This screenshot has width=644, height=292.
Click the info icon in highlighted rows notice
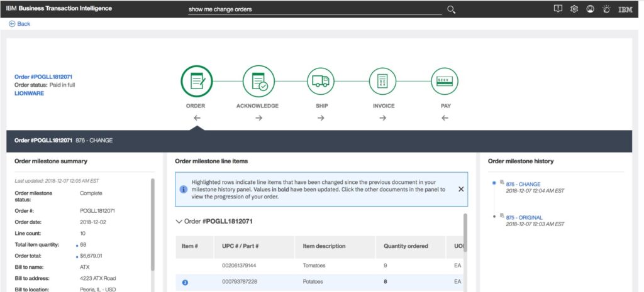coord(184,190)
